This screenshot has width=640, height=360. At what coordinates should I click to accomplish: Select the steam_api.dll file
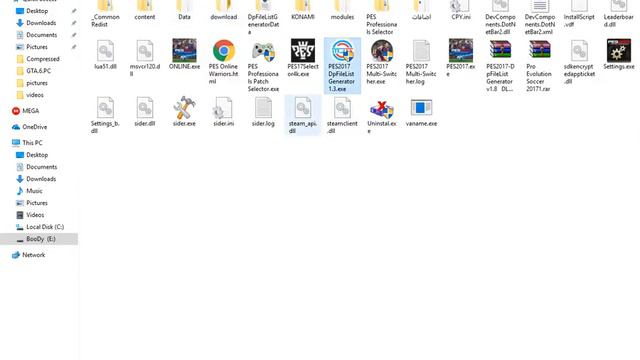click(x=303, y=115)
